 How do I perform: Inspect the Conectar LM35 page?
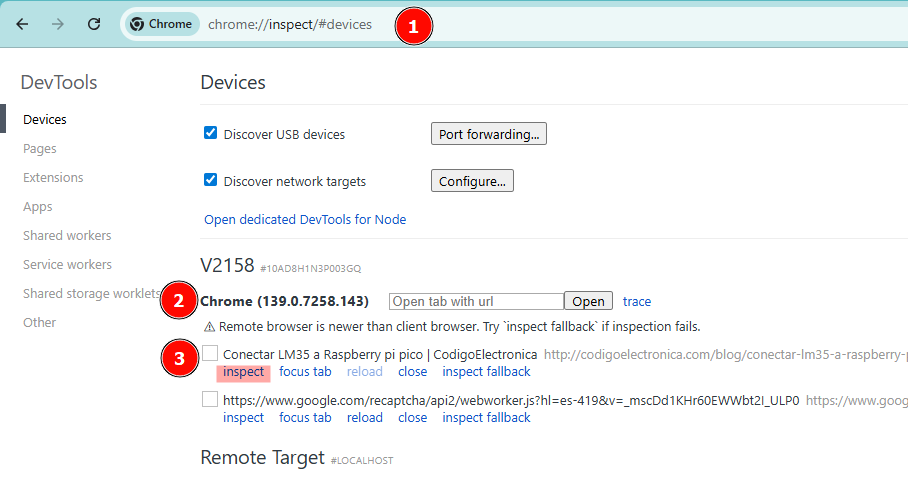click(x=243, y=372)
